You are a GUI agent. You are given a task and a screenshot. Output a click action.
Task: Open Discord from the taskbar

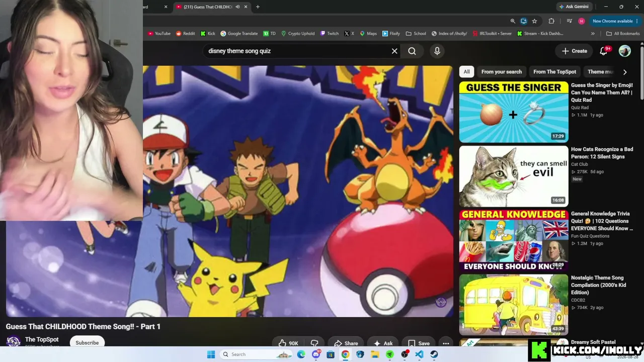pos(316,354)
